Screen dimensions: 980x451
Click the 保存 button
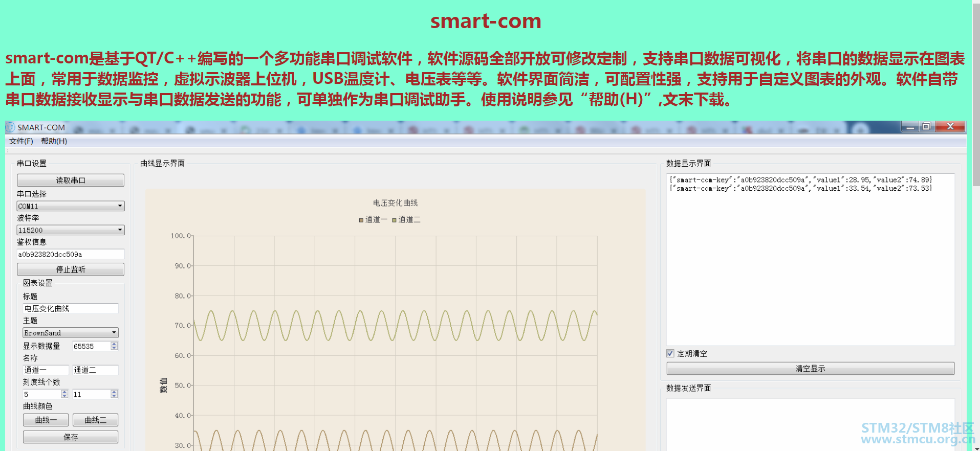coord(71,437)
